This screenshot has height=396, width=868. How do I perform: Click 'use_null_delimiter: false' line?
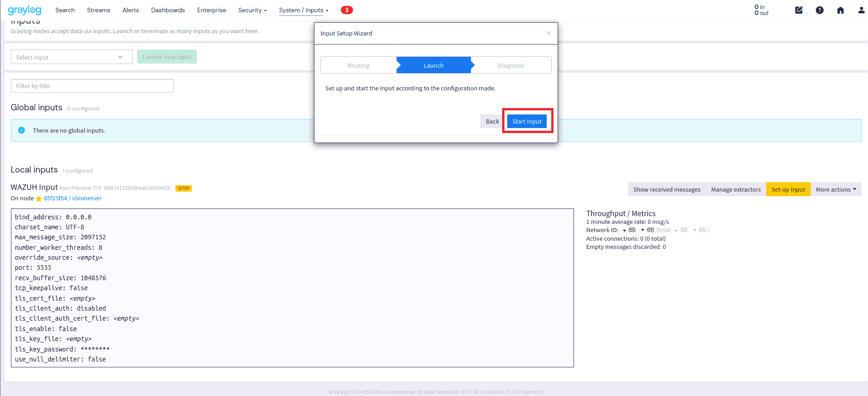point(60,359)
